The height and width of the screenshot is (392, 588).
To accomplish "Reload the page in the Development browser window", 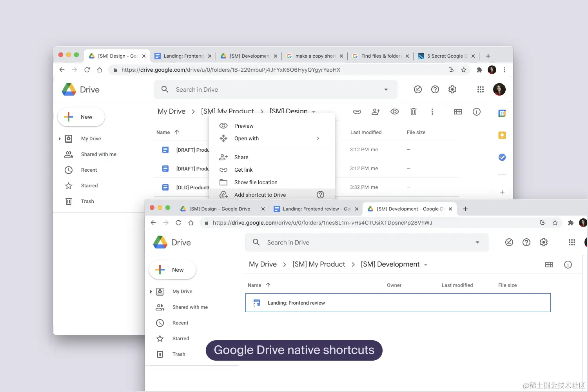I will pyautogui.click(x=178, y=223).
